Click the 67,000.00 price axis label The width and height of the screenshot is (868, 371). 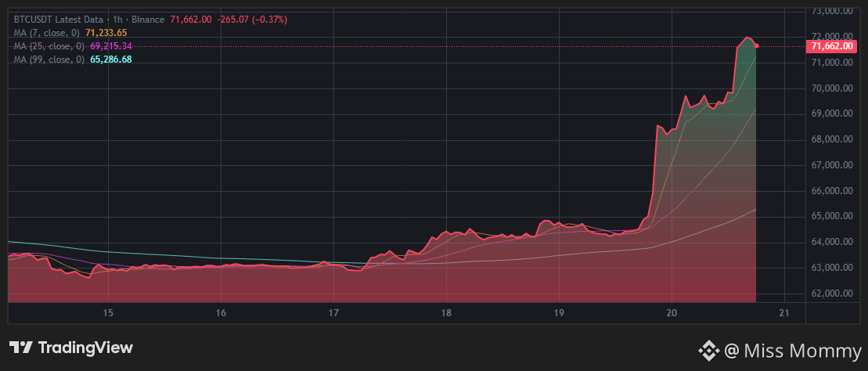tap(831, 165)
